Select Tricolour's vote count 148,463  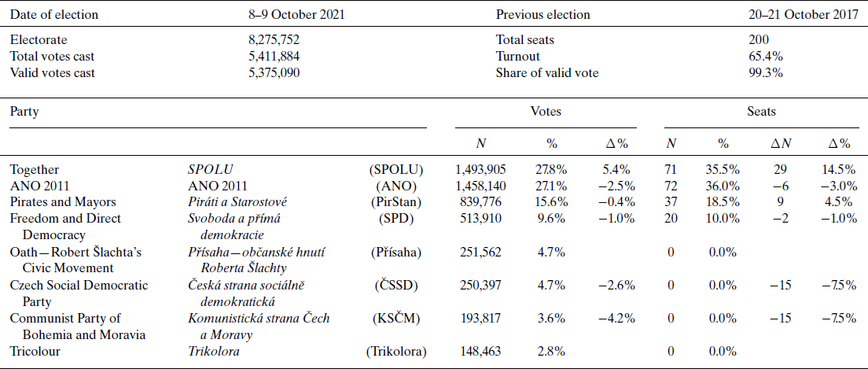(x=484, y=351)
